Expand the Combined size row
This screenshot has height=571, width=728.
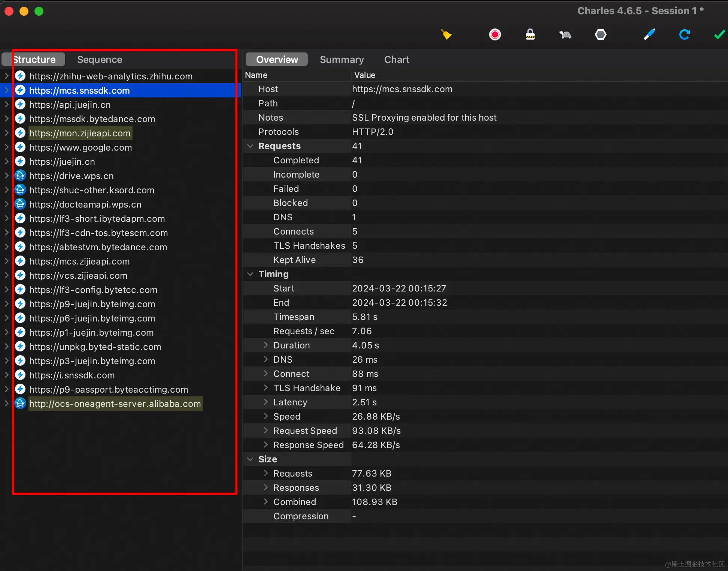(x=266, y=502)
